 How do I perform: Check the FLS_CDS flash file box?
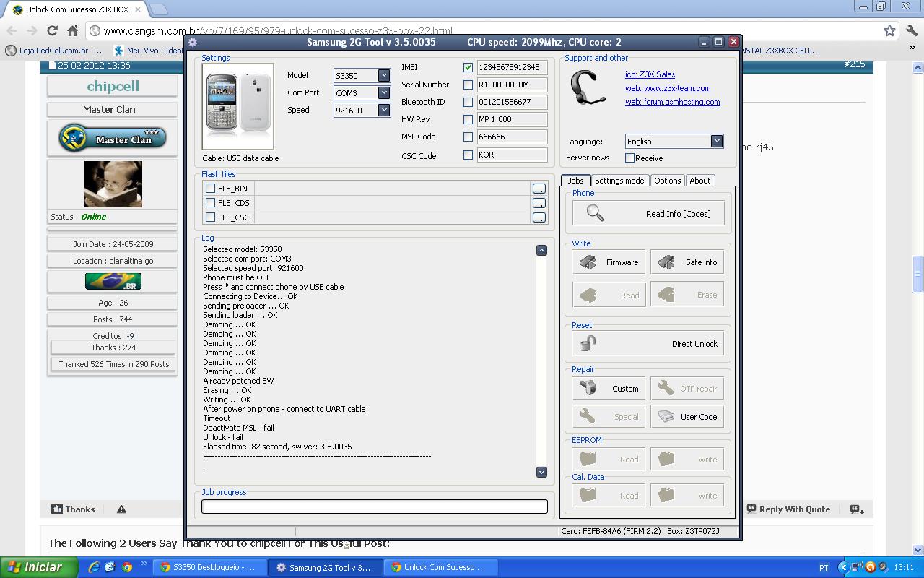point(210,202)
